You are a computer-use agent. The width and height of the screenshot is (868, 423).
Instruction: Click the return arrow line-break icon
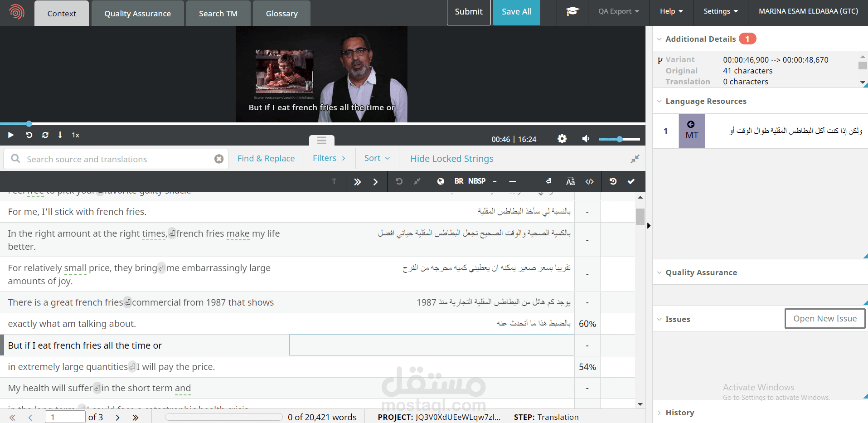(548, 181)
